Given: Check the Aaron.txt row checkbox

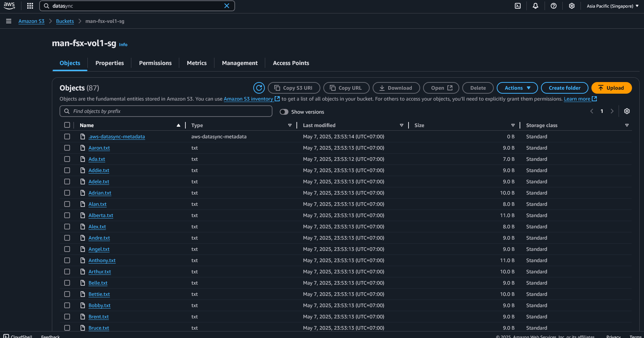Looking at the screenshot, I should pyautogui.click(x=67, y=148).
